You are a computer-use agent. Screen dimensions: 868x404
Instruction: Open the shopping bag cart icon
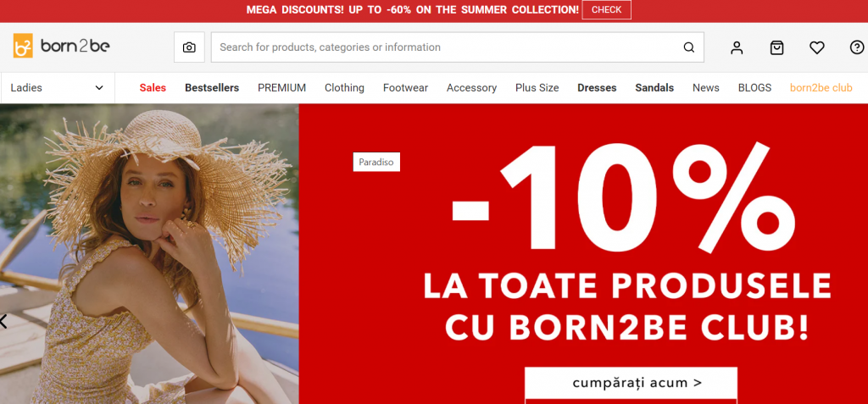click(x=776, y=47)
